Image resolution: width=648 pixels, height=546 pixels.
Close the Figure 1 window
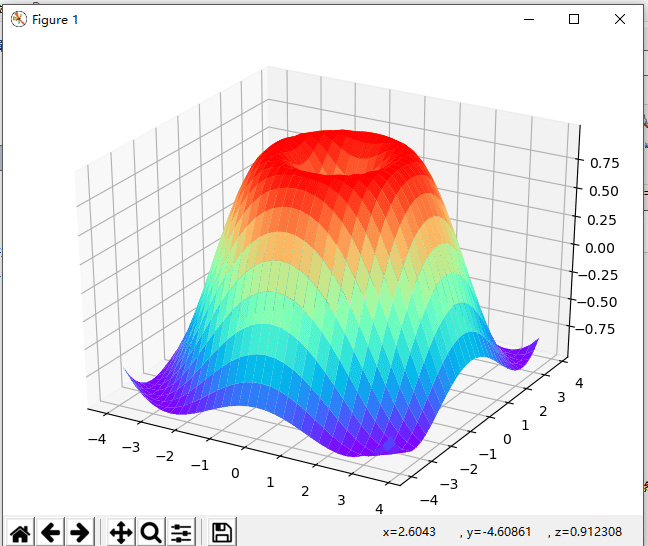point(619,19)
